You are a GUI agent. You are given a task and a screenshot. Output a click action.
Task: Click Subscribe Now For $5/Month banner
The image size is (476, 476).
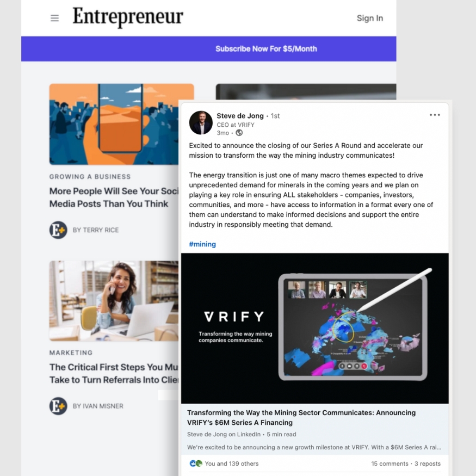pyautogui.click(x=208, y=49)
